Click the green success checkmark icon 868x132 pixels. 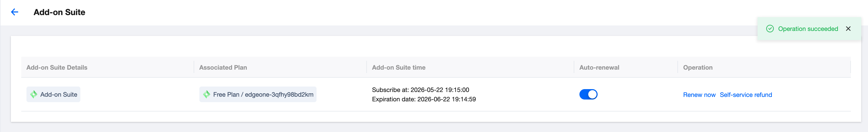(770, 29)
